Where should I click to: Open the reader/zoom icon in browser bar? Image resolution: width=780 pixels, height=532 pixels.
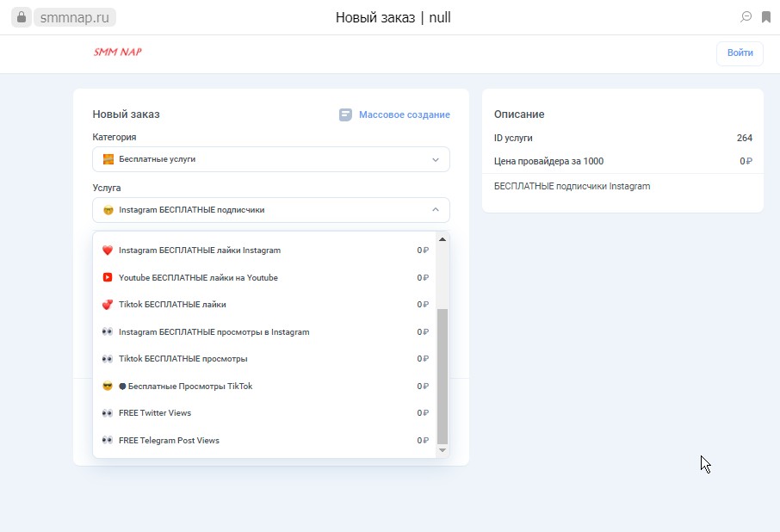point(746,17)
